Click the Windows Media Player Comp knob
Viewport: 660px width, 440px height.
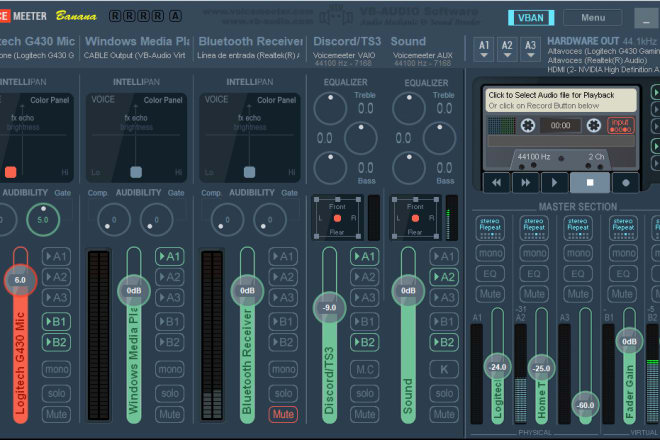[114, 219]
